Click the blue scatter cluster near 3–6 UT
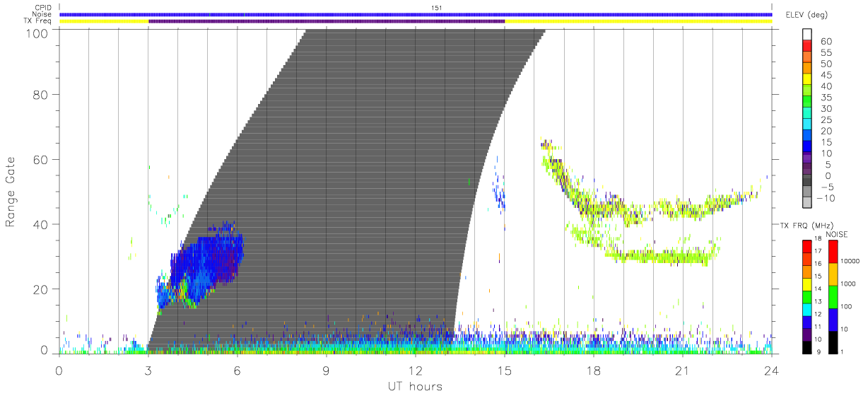Screen dimensions: 868x401 coord(201,267)
